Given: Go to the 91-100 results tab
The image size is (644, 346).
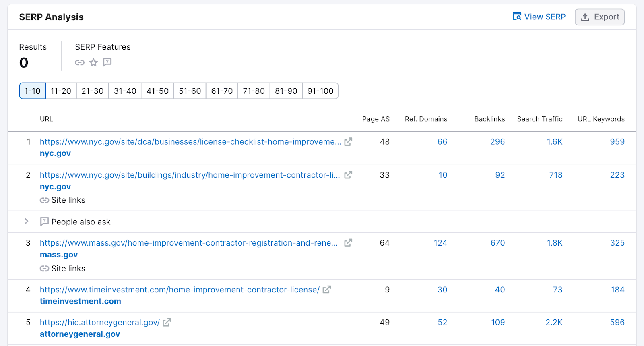Looking at the screenshot, I should tap(320, 91).
